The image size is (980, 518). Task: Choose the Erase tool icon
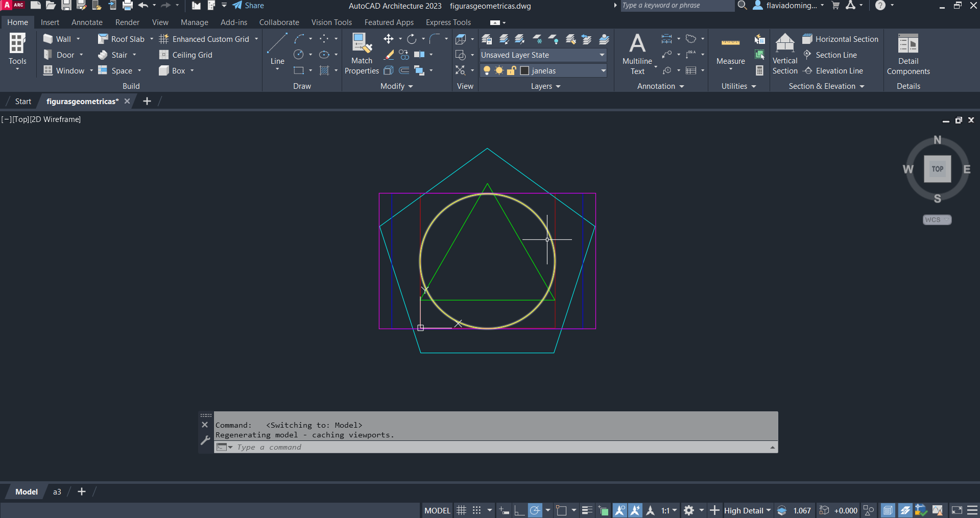click(x=389, y=55)
